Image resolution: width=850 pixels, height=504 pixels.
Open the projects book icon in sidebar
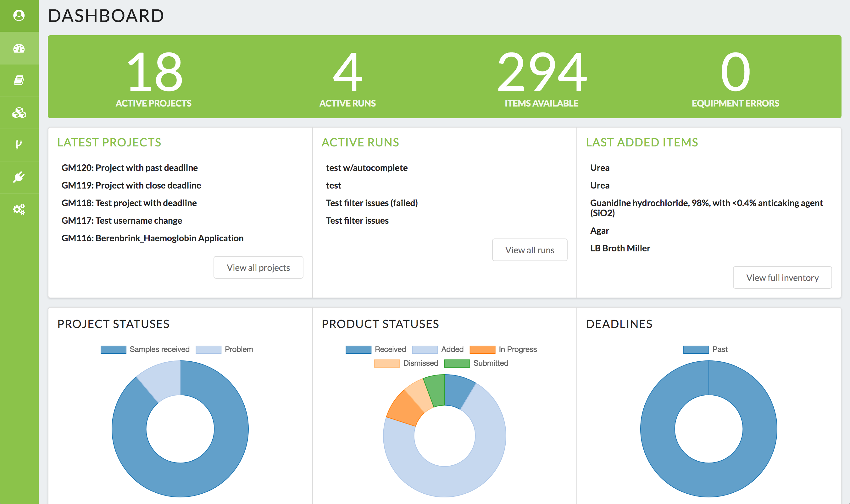coord(19,80)
